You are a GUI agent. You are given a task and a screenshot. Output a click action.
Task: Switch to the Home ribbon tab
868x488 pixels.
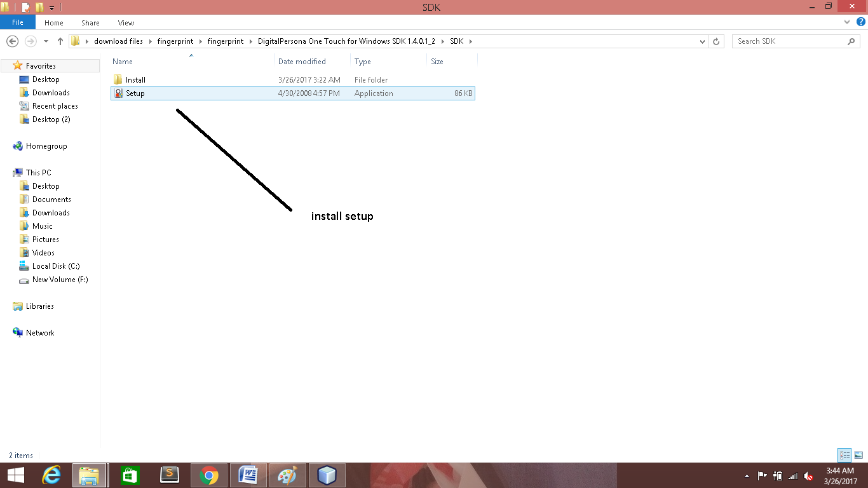[x=54, y=23]
